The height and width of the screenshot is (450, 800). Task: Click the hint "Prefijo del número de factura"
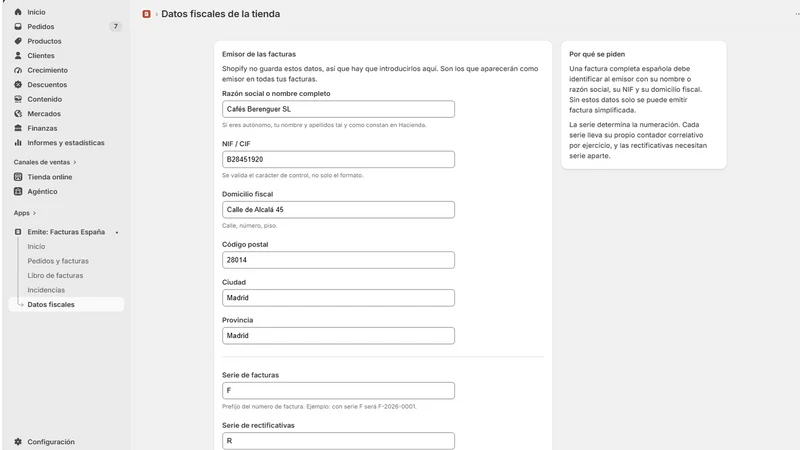pyautogui.click(x=263, y=407)
